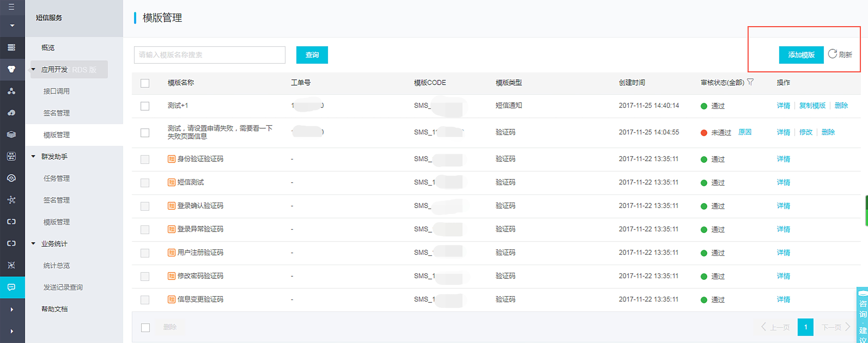The image size is (868, 343).
Task: Click the concentric-circle target icon in dark sidebar
Action: [x=12, y=178]
